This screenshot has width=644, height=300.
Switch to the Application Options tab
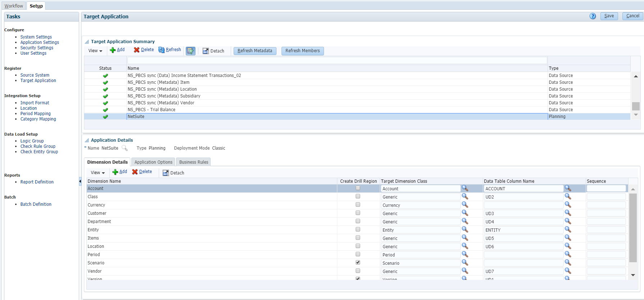coord(153,162)
